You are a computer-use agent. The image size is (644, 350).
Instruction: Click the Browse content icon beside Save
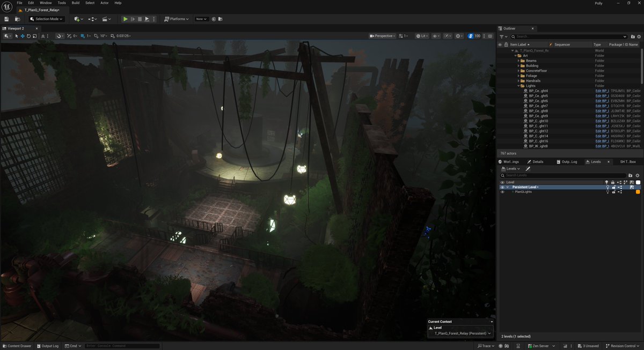pyautogui.click(x=17, y=19)
